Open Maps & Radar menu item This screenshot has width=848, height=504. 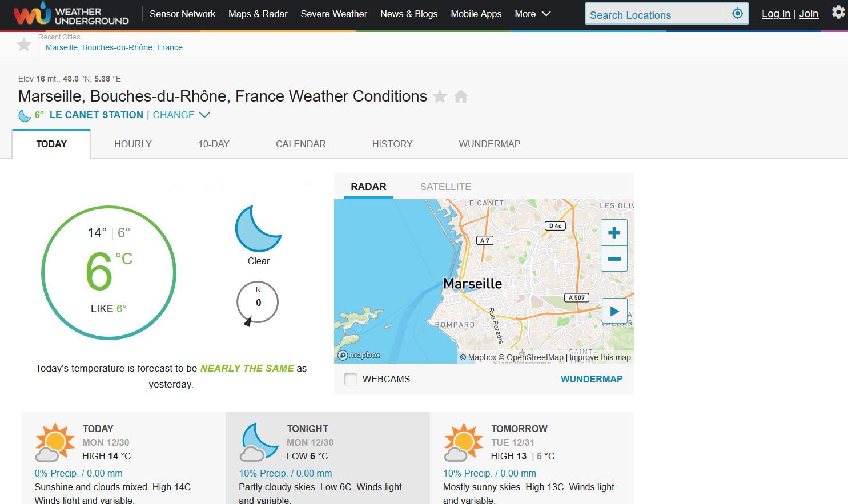(x=258, y=14)
